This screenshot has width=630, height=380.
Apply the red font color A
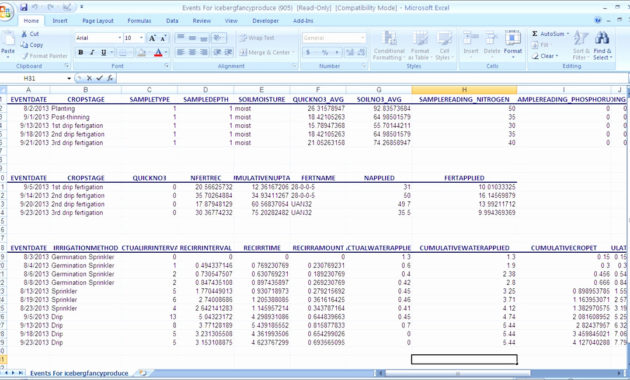click(158, 52)
